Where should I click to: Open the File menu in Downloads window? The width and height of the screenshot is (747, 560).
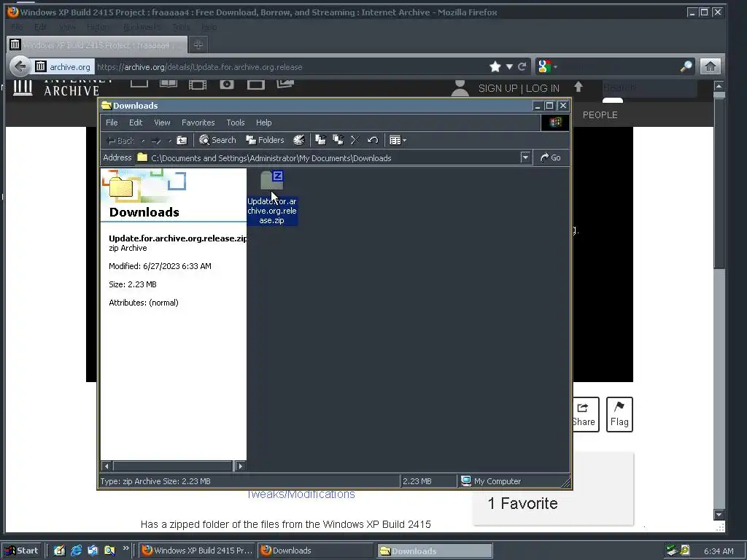click(112, 122)
